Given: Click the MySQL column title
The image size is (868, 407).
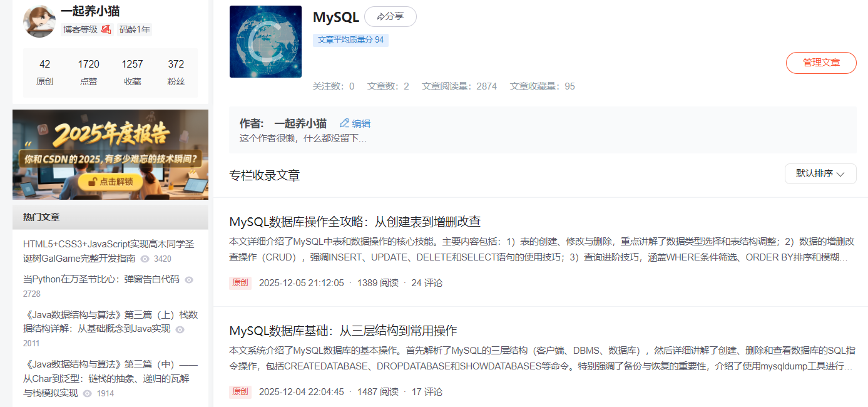Looking at the screenshot, I should click(x=336, y=17).
